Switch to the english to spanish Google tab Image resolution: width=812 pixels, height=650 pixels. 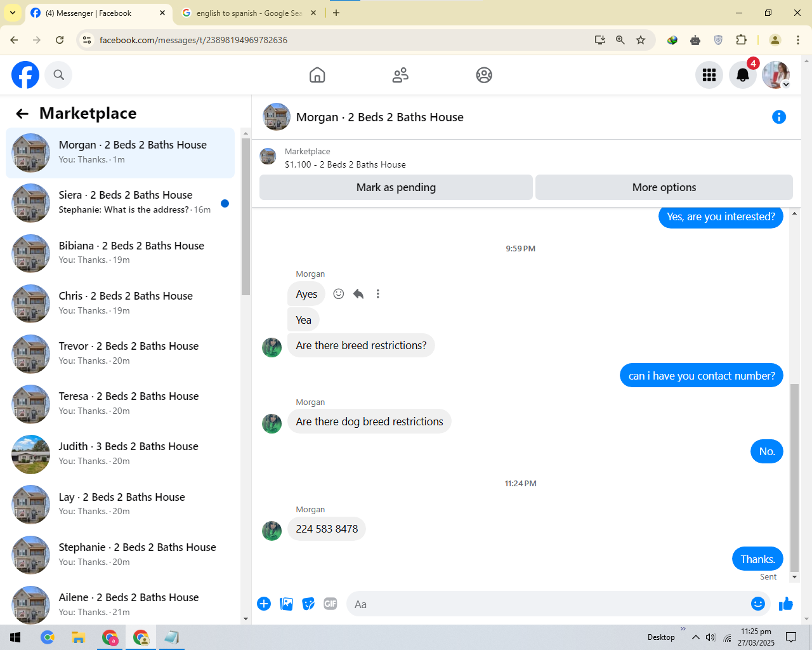(249, 13)
